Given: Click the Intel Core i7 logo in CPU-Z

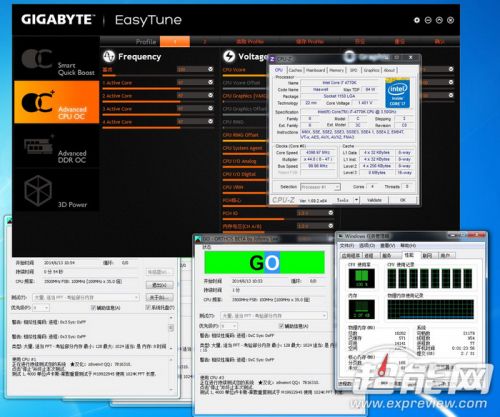Looking at the screenshot, I should coord(397,93).
